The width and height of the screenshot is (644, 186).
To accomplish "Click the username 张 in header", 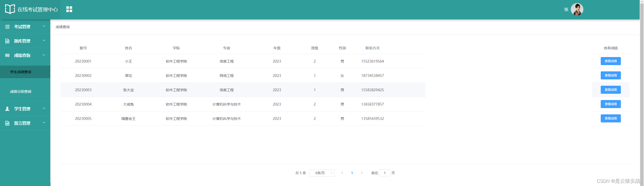I will [x=566, y=10].
